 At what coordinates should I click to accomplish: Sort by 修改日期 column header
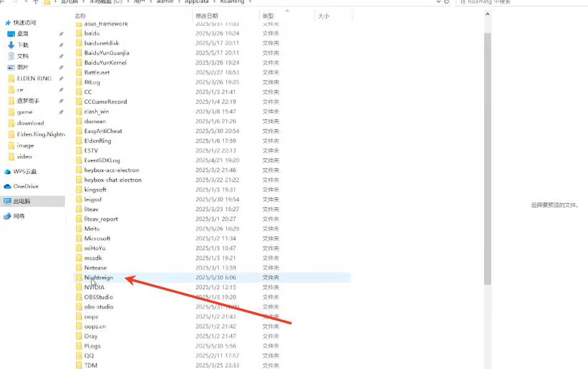(207, 15)
